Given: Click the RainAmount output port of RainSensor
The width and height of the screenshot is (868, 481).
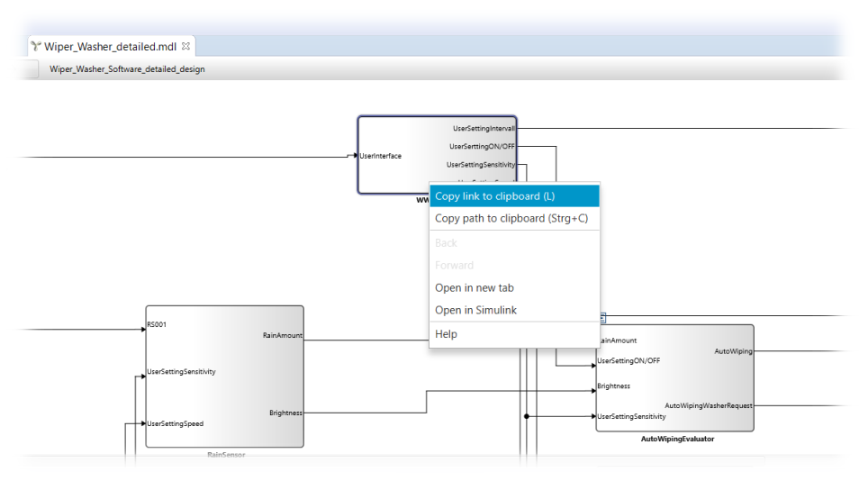Looking at the screenshot, I should pyautogui.click(x=283, y=335).
